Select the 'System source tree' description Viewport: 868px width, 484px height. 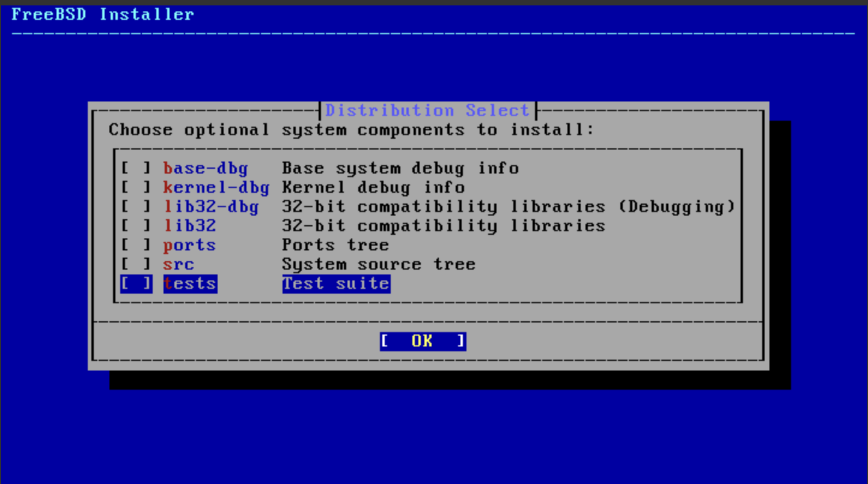click(x=379, y=264)
